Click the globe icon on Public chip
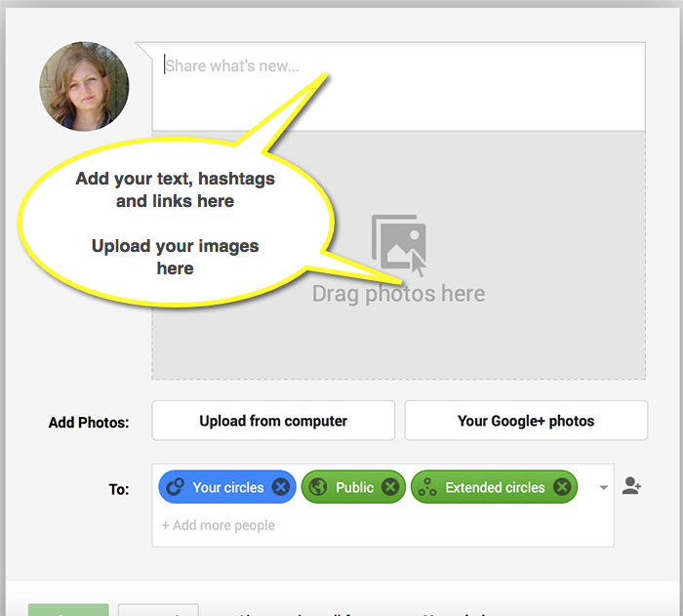 pyautogui.click(x=318, y=487)
